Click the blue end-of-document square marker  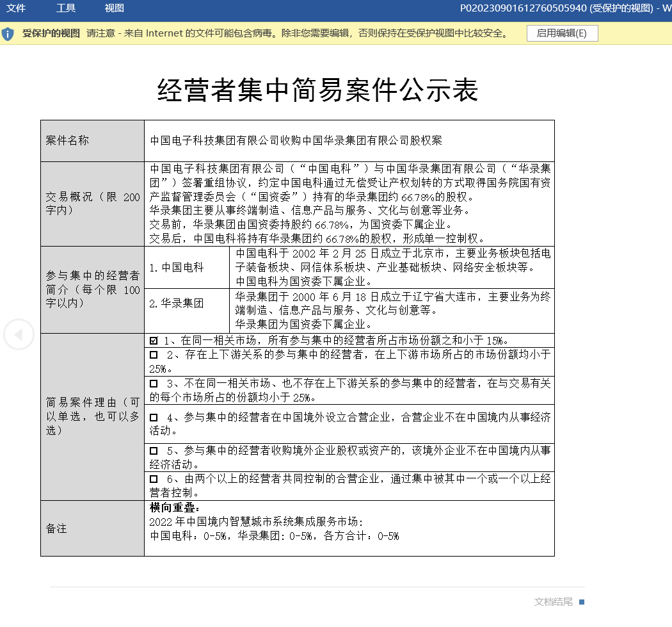[x=582, y=602]
